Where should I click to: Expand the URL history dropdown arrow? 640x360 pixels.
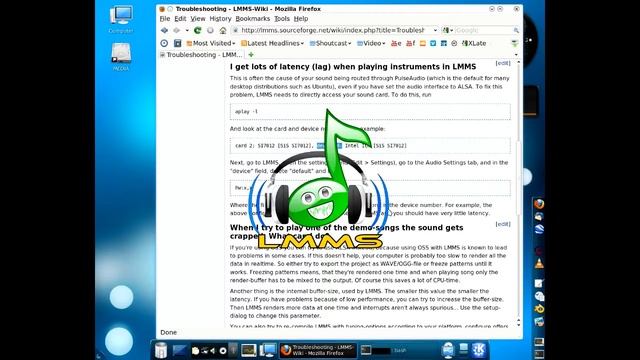[435, 30]
